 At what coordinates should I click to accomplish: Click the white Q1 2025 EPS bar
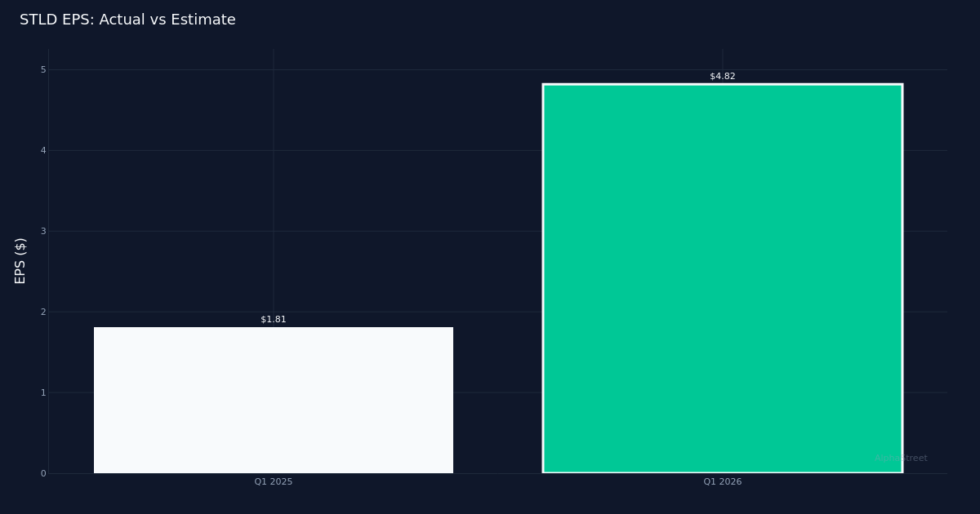[x=274, y=400]
